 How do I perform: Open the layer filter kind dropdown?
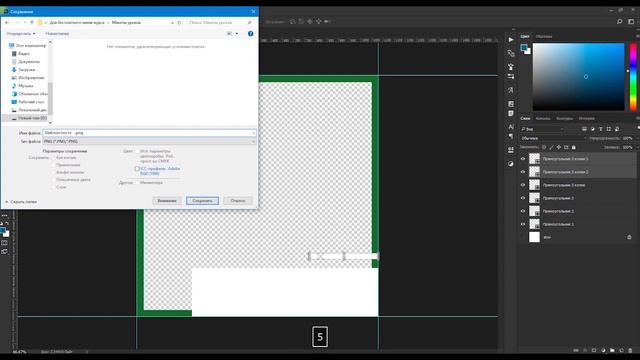543,129
